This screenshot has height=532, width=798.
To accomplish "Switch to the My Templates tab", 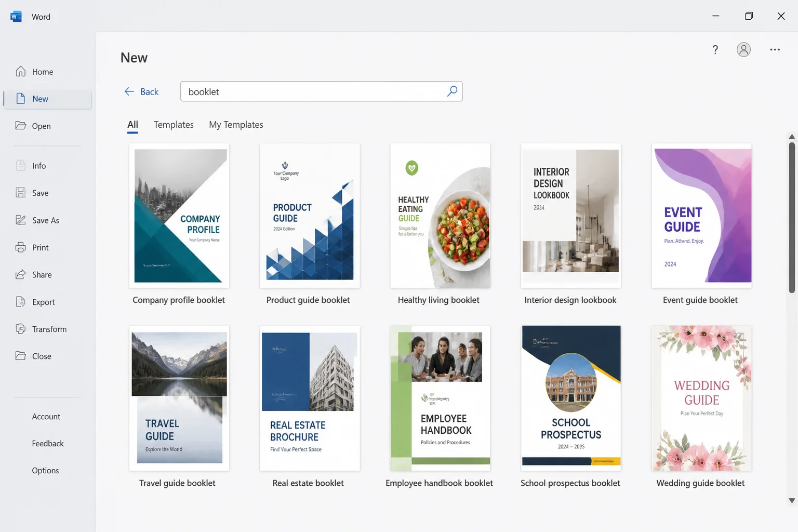I will [x=236, y=125].
